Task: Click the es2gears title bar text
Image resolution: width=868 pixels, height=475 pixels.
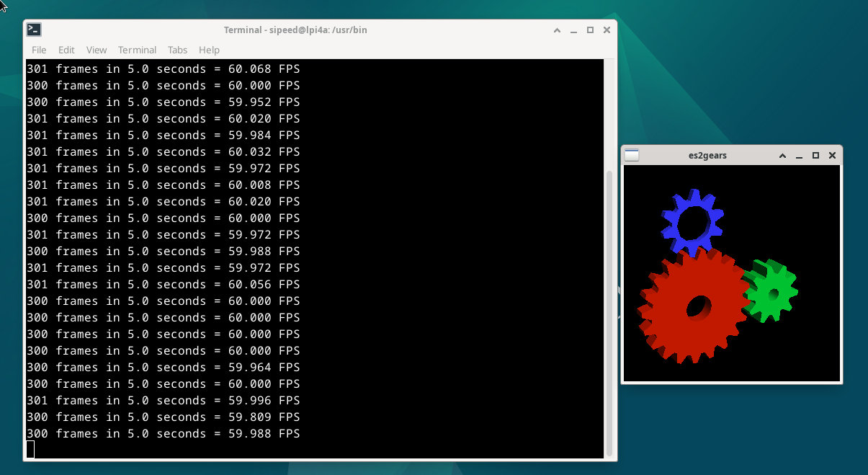Action: coord(708,156)
